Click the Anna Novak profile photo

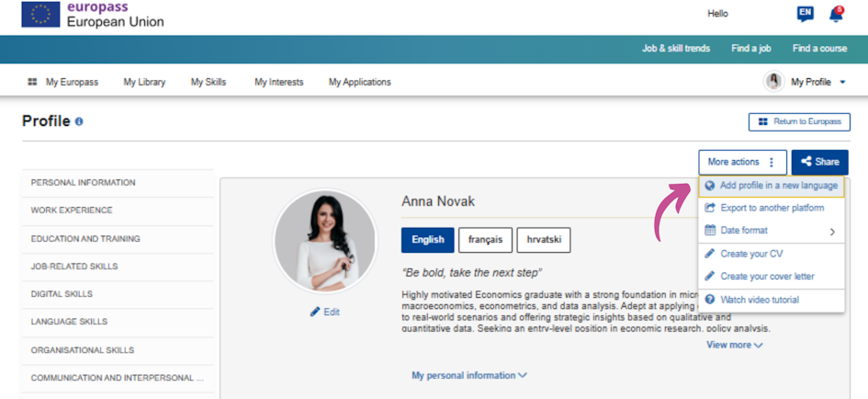pos(325,242)
